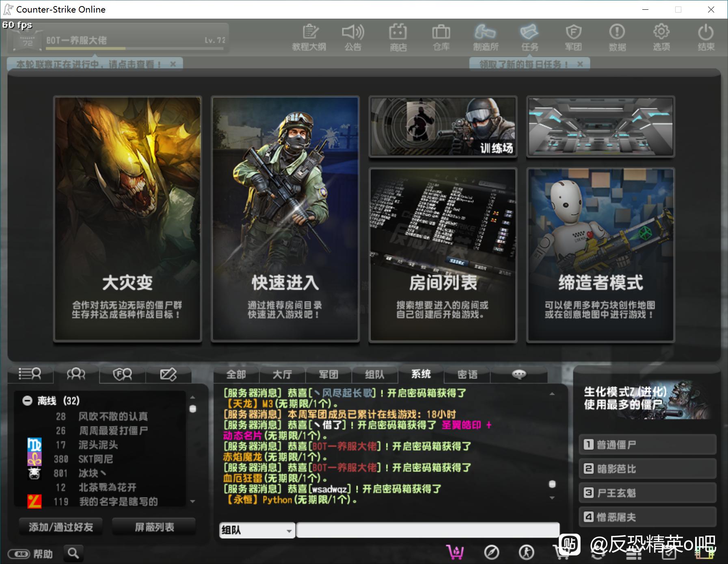This screenshot has height=564, width=728.
Task: Select the 系统 chat tab
Action: click(x=421, y=374)
